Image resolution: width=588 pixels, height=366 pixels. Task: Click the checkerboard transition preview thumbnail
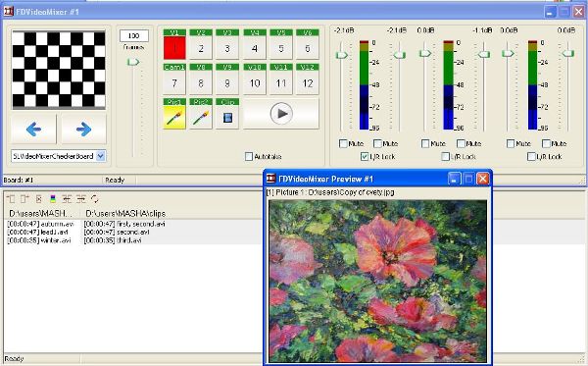[59, 70]
